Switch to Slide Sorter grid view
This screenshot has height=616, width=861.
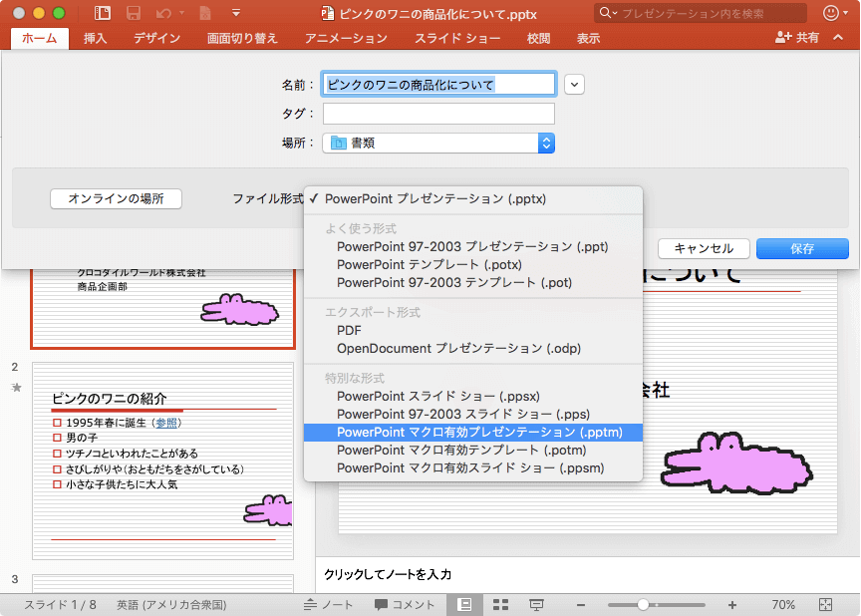(x=500, y=604)
